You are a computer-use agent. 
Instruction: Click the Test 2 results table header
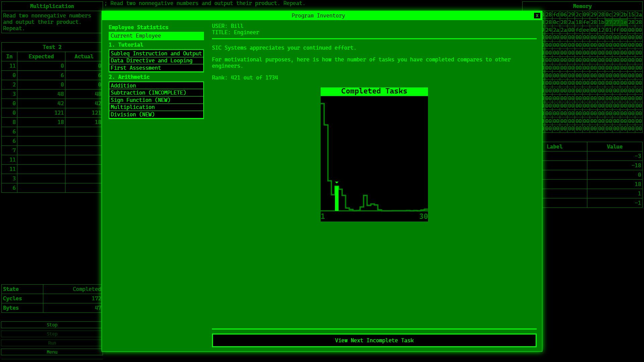point(52,47)
